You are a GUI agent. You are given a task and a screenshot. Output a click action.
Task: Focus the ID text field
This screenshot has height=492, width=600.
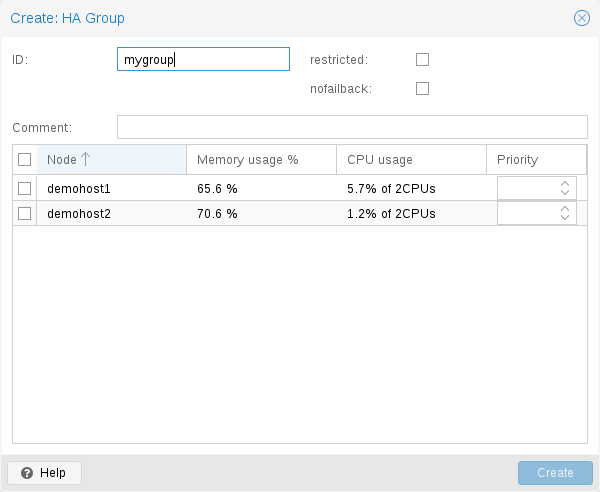point(203,60)
